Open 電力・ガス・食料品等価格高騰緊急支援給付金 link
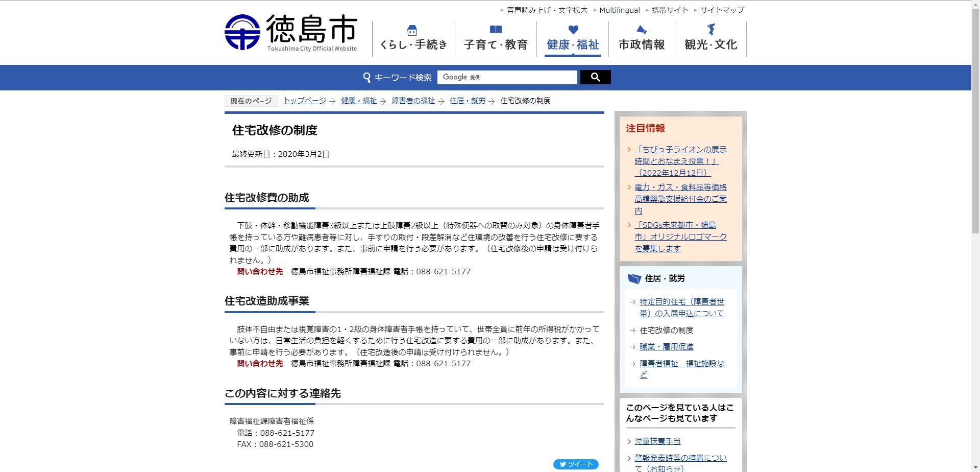Image resolution: width=980 pixels, height=472 pixels. coord(680,199)
